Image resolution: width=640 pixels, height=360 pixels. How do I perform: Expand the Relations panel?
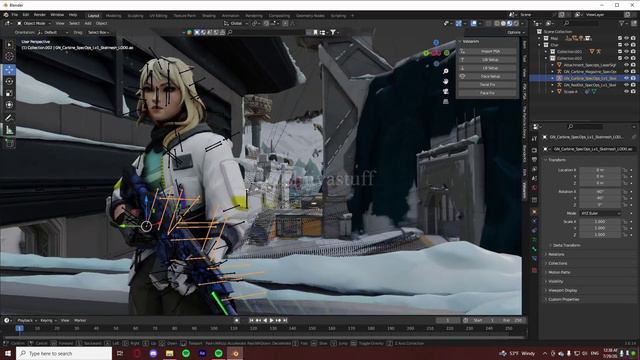point(556,254)
